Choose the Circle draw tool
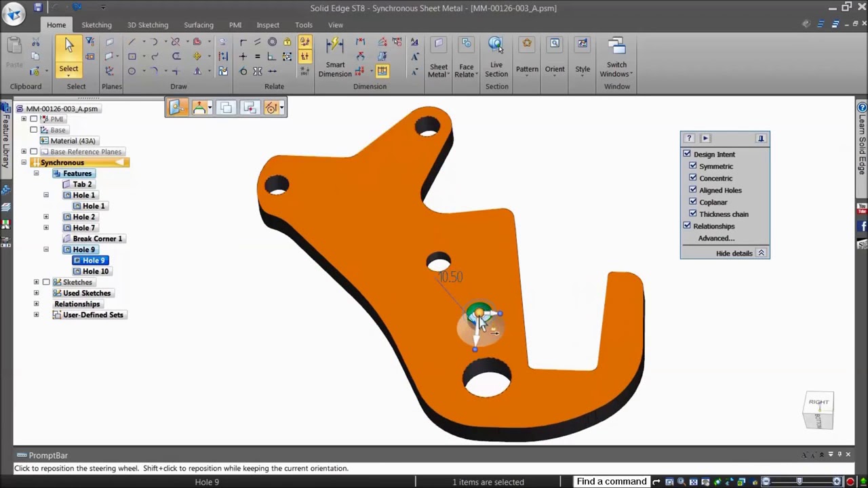This screenshot has width=868, height=488. tap(132, 71)
